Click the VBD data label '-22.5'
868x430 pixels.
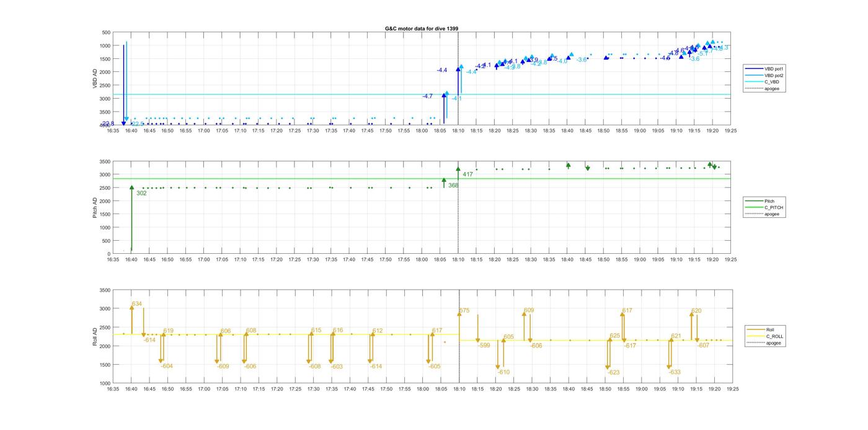[x=138, y=124]
